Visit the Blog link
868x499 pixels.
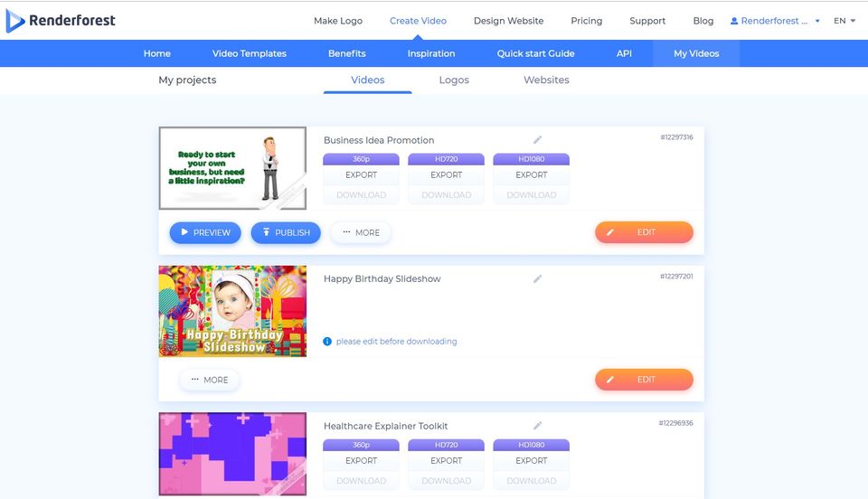click(x=703, y=21)
